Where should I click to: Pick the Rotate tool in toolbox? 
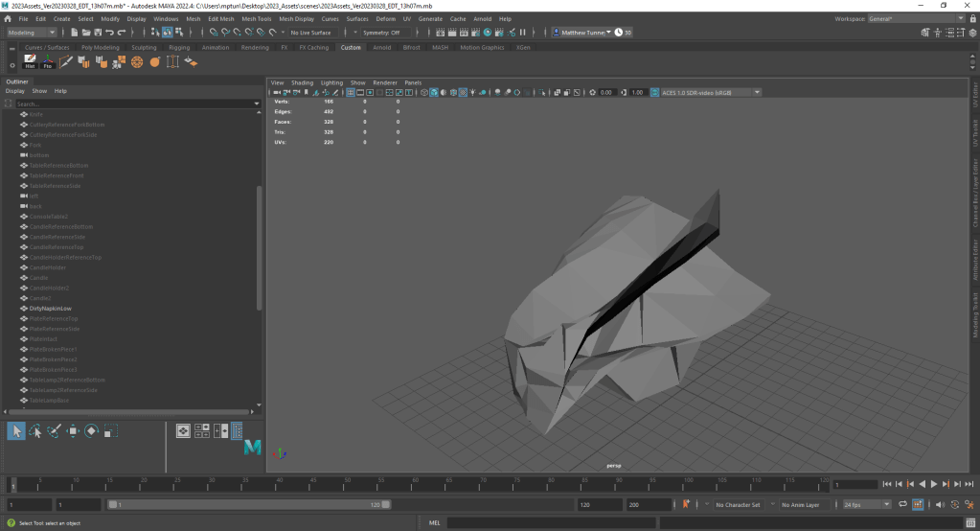(x=92, y=431)
